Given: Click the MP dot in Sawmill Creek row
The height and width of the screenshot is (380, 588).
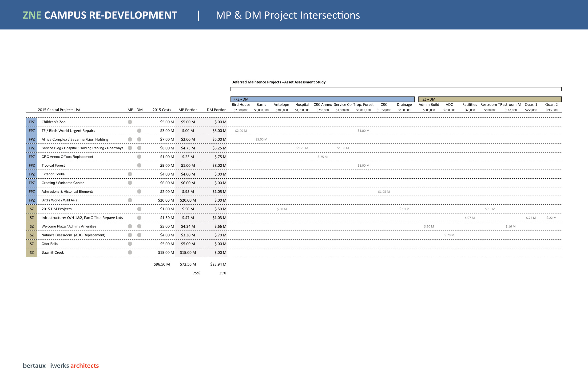Looking at the screenshot, I should [x=130, y=252].
